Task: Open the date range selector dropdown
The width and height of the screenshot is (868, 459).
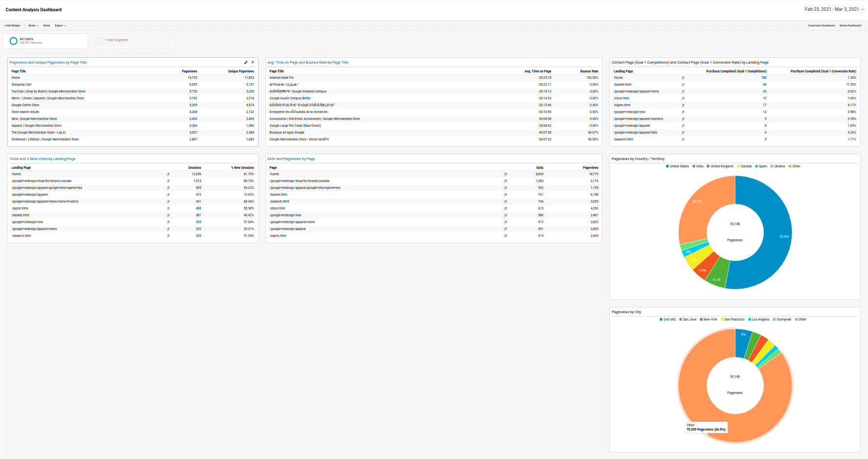Action: [834, 9]
